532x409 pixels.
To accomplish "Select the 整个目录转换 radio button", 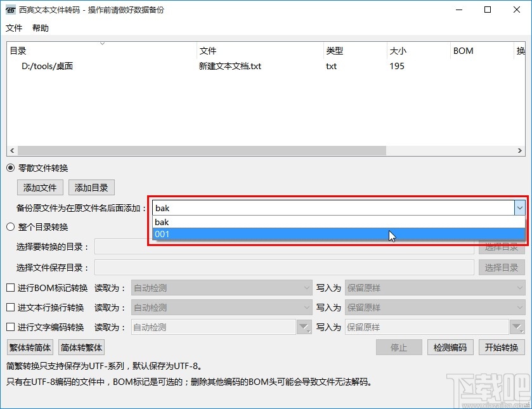I will pyautogui.click(x=10, y=227).
